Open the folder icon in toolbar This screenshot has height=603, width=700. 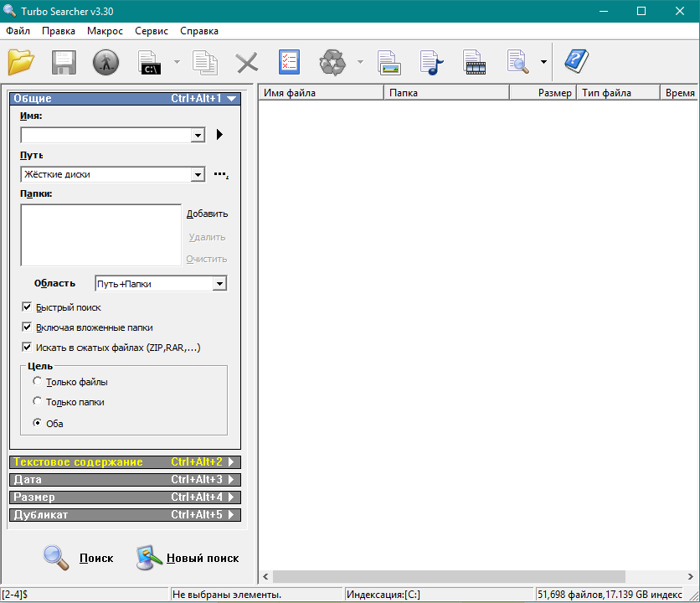coord(21,62)
